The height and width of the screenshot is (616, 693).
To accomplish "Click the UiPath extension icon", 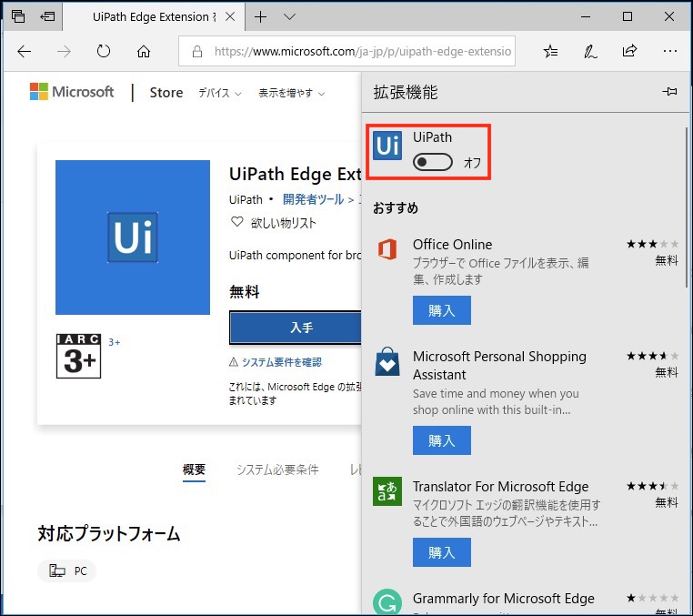I will pos(388,146).
